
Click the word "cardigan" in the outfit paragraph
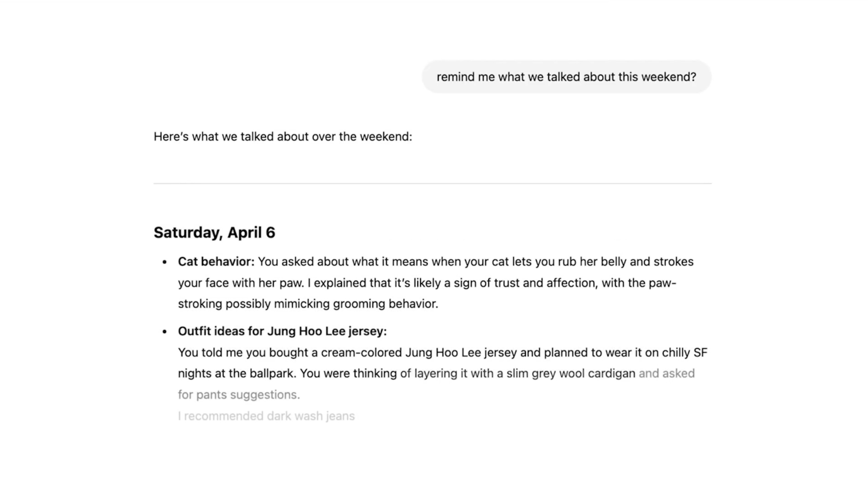pyautogui.click(x=611, y=373)
